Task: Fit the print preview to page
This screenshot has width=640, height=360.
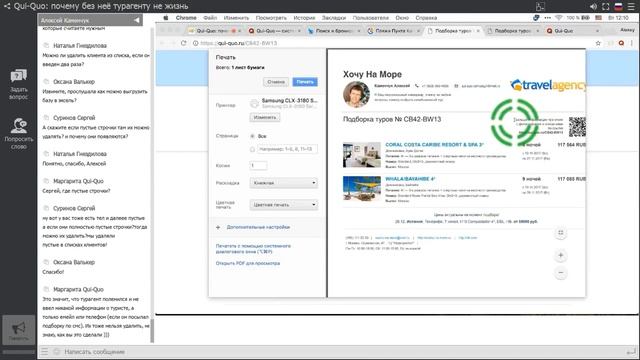Action: tap(561, 233)
